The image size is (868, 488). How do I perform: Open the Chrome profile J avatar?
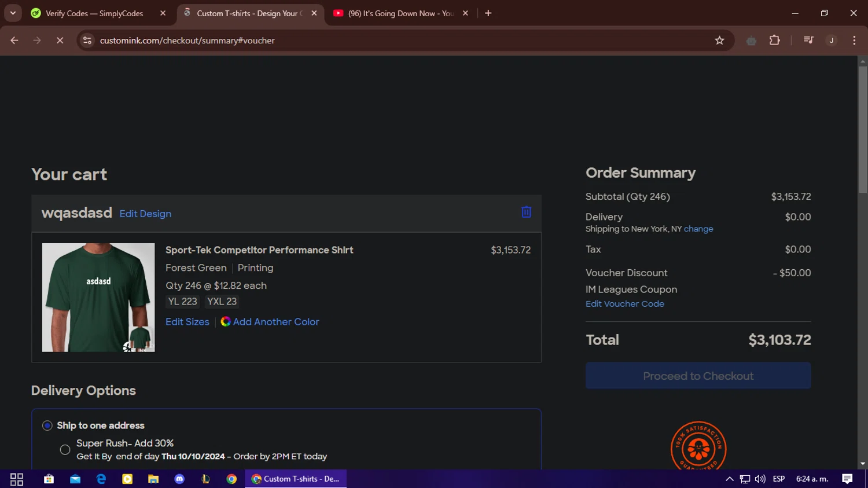click(x=832, y=41)
